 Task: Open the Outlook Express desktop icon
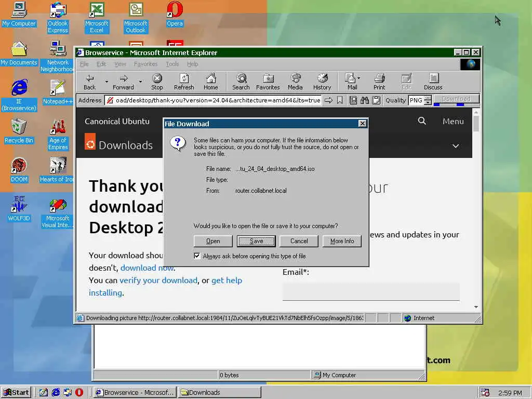point(58,17)
